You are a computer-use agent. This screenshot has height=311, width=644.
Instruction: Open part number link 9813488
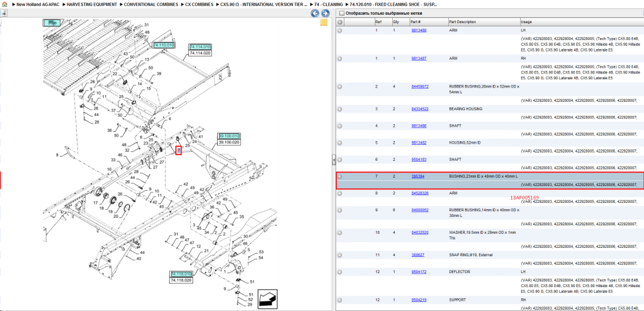click(419, 30)
